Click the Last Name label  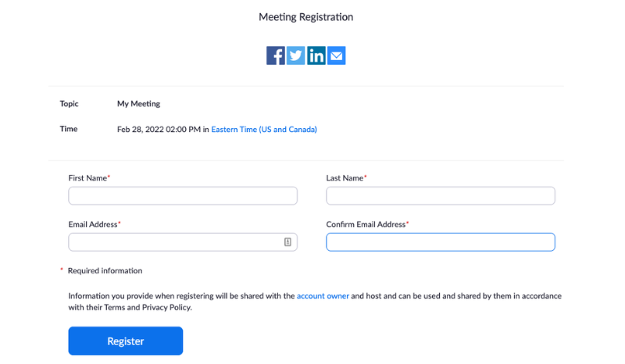[345, 178]
